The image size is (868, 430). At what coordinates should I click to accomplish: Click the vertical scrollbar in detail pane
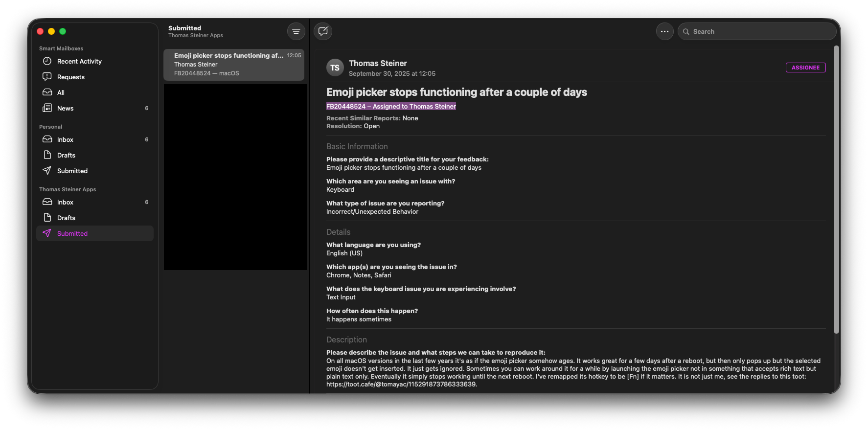pos(836,191)
